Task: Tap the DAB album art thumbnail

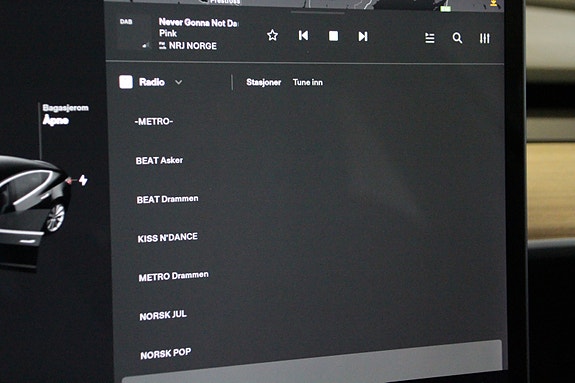Action: click(x=133, y=33)
